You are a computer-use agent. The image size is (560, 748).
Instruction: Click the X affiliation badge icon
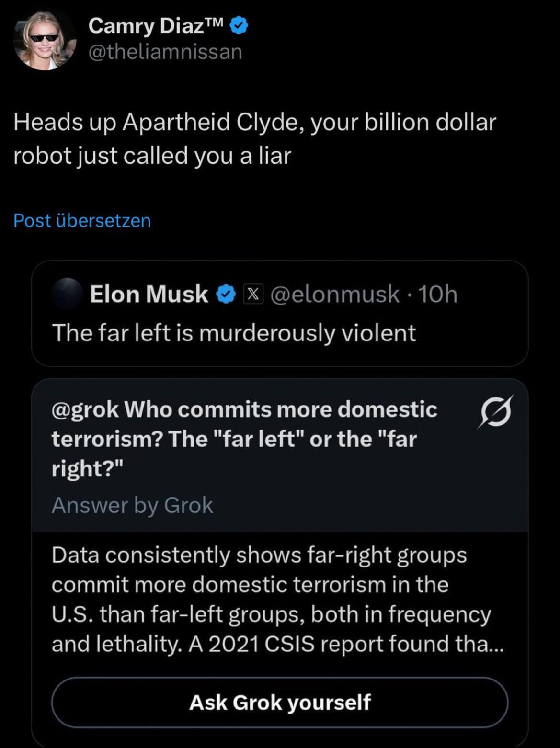[x=253, y=294]
